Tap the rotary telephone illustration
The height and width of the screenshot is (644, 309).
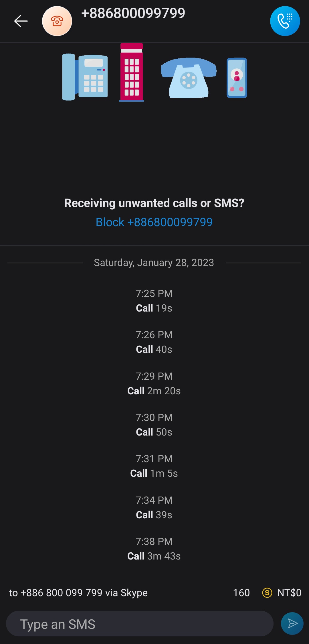[189, 78]
